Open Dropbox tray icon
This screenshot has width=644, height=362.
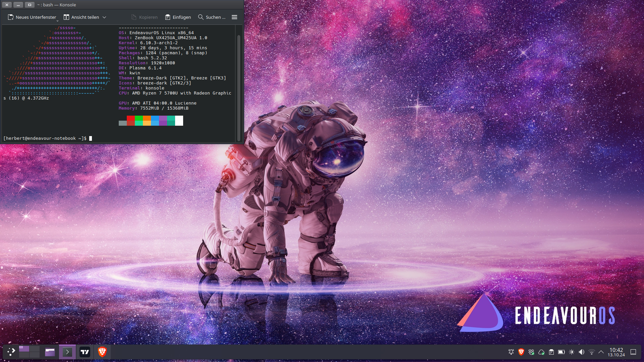[531, 352]
